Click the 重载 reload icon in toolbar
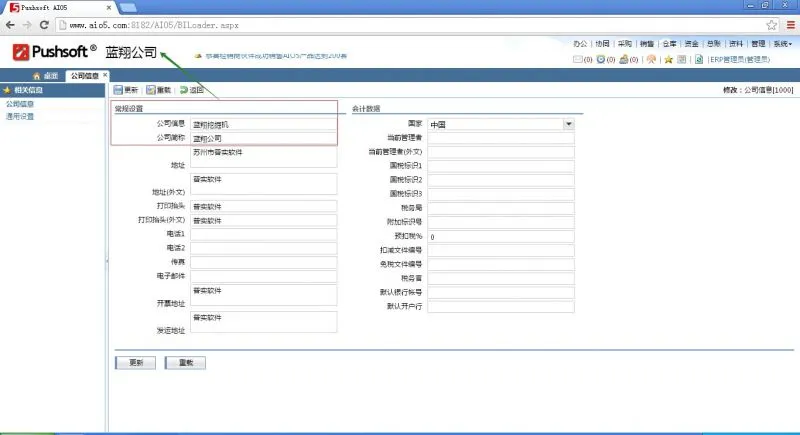The height and width of the screenshot is (435, 800). pyautogui.click(x=151, y=90)
